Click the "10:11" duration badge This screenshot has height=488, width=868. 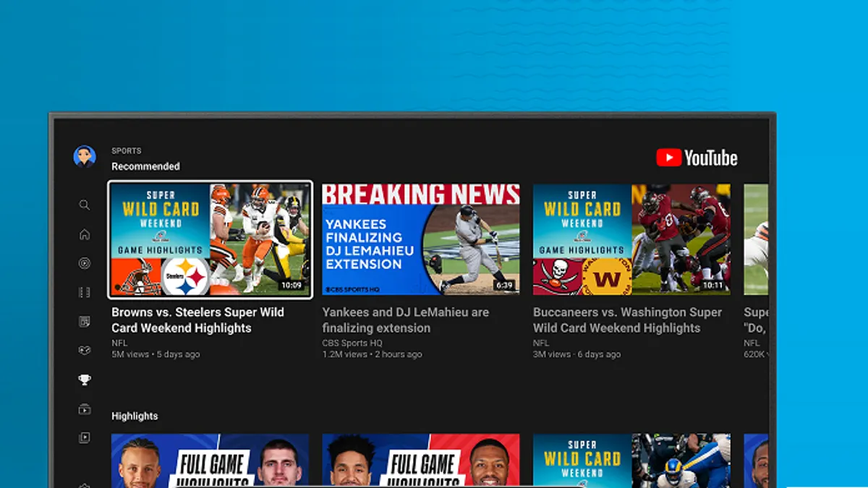(712, 286)
